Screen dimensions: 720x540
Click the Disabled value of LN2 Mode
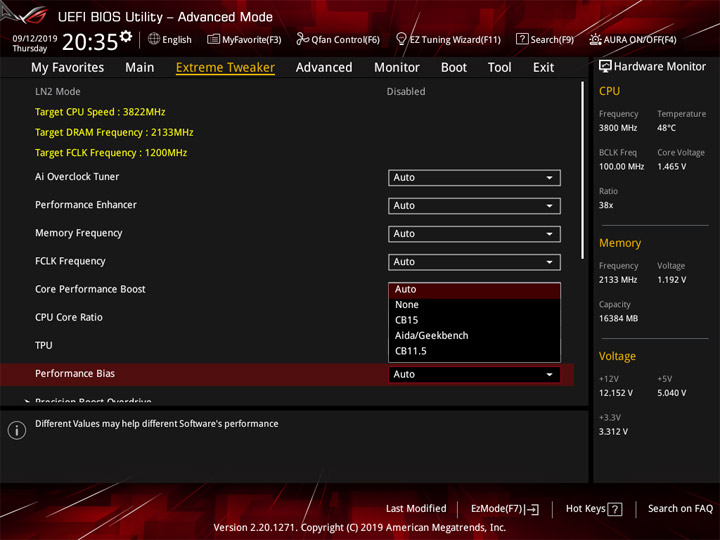[406, 91]
